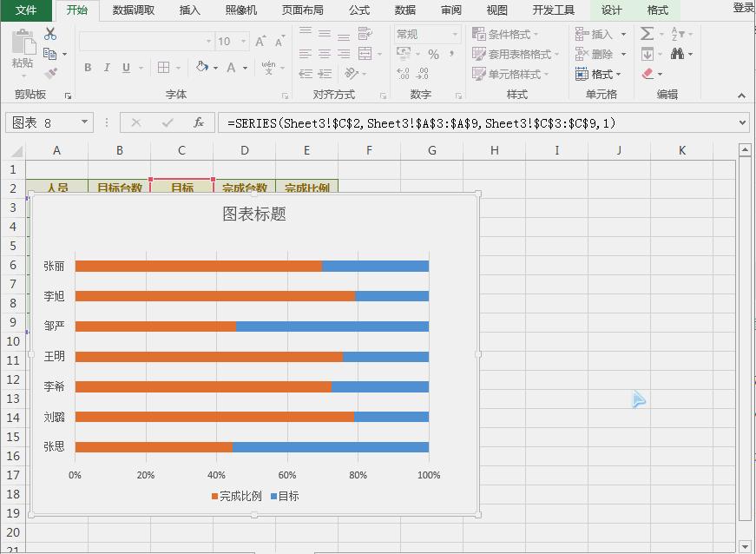
Task: Select the Cut (scissors) tool
Action: (x=50, y=34)
